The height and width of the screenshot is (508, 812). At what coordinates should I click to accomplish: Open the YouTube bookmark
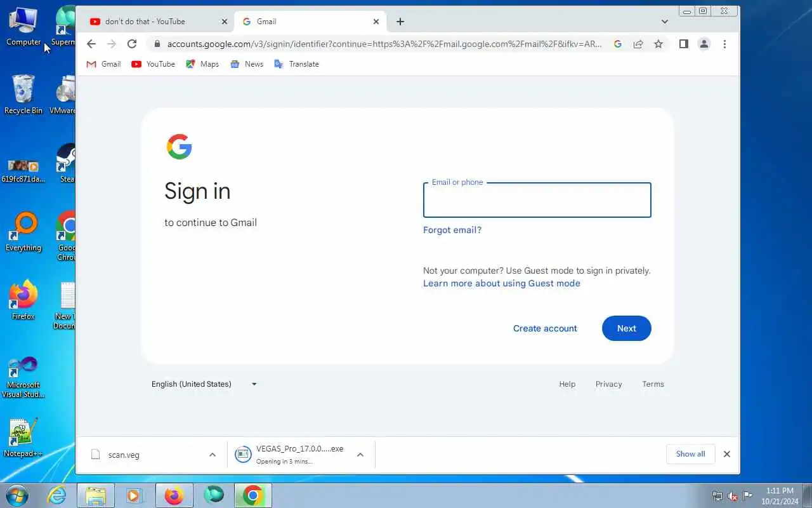153,64
